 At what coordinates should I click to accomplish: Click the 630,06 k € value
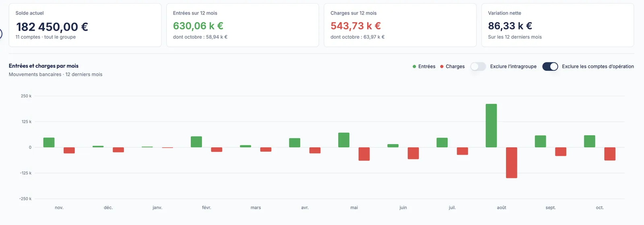(198, 26)
